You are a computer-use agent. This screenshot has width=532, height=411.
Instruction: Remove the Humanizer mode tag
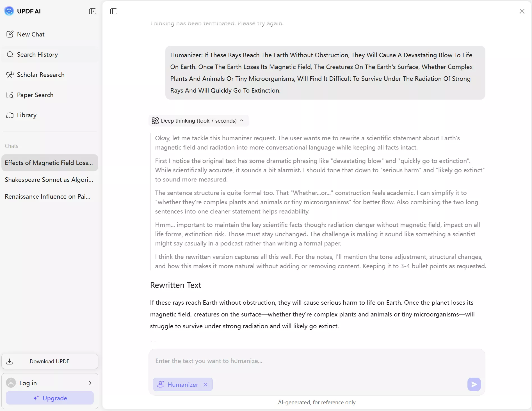pos(206,385)
